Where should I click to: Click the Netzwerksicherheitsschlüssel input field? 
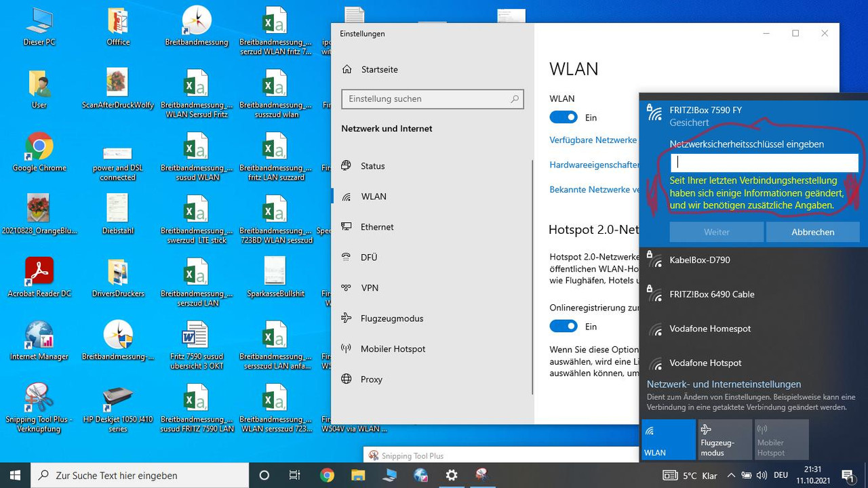point(764,163)
